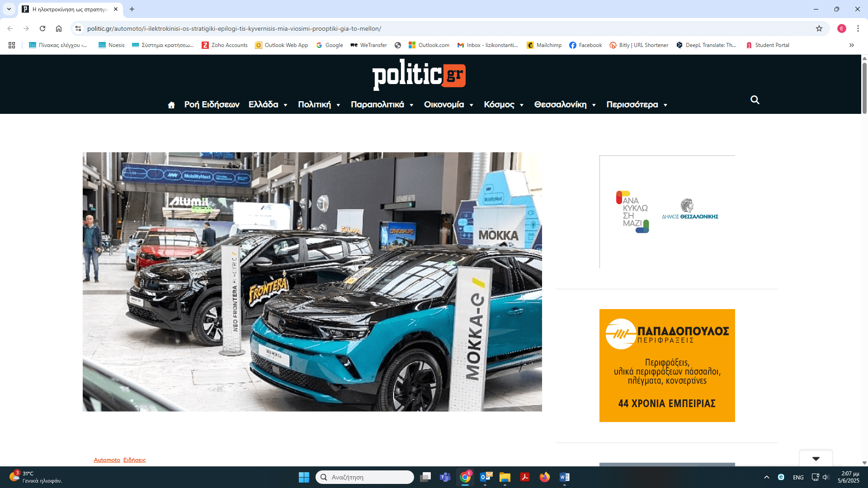
Task: Open the Chrome three-dot menu
Action: pos(858,28)
